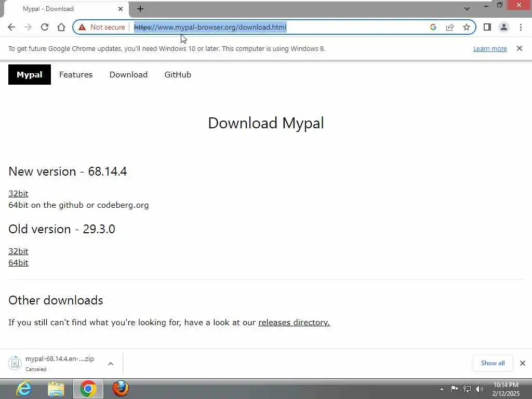This screenshot has height=399, width=532.
Task: Open the releases directory link
Action: tap(294, 322)
